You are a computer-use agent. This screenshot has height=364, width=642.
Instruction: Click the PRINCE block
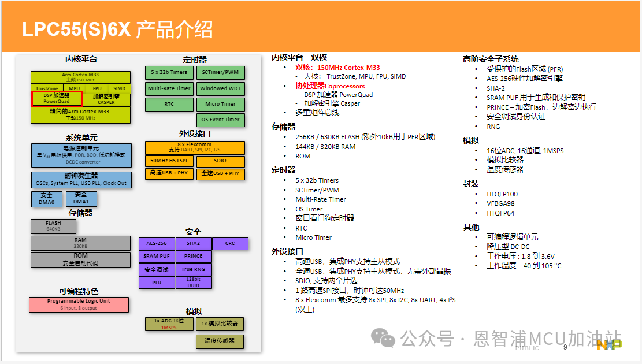pos(194,257)
